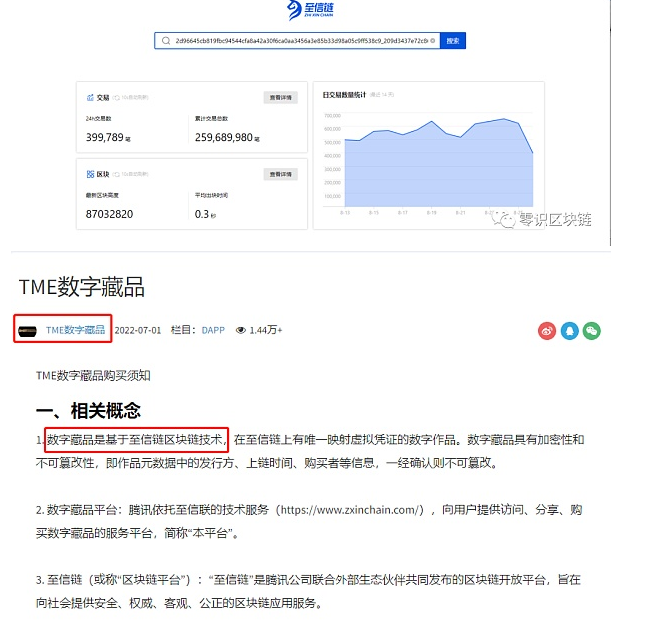664x621 pixels.
Task: Click the 87032820 block height value
Action: 109,214
